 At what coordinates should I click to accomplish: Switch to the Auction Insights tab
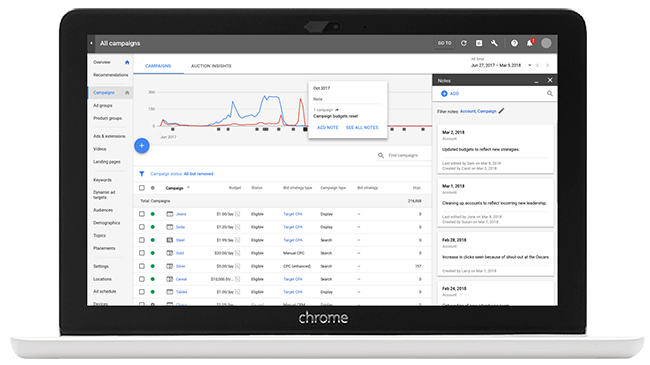pyautogui.click(x=211, y=66)
